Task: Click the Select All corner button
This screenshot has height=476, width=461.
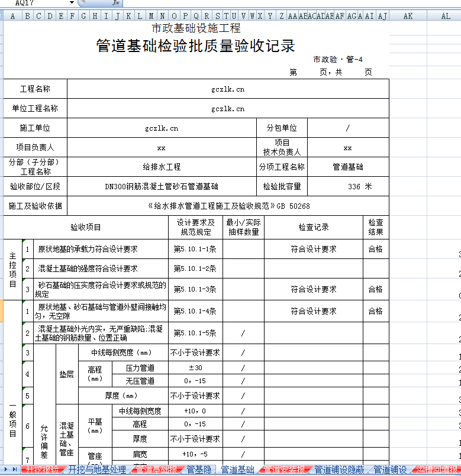Action: point(2,16)
